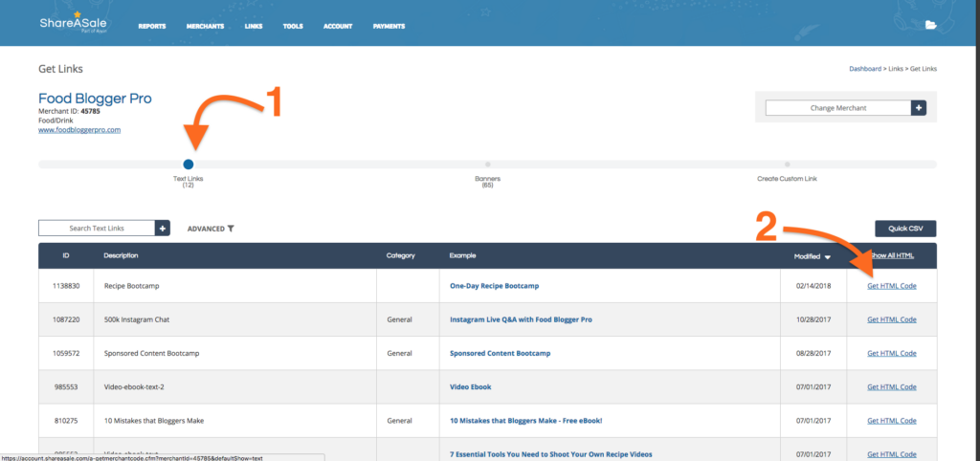
Task: Click date cell 10/28/2017
Action: (813, 319)
